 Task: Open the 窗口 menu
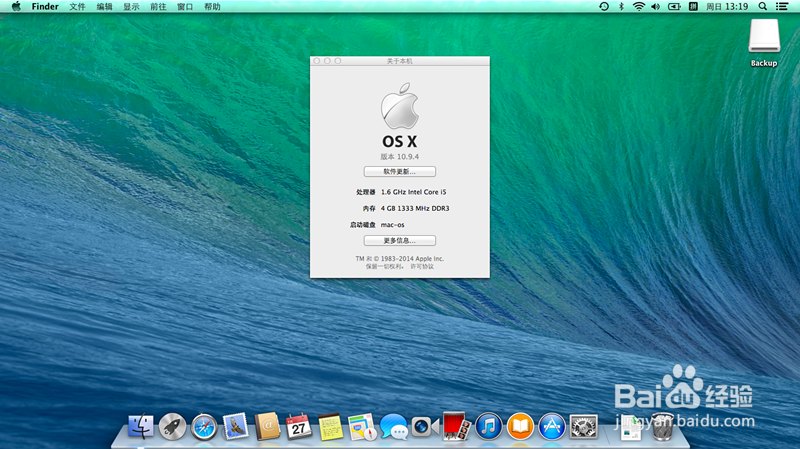click(x=185, y=7)
